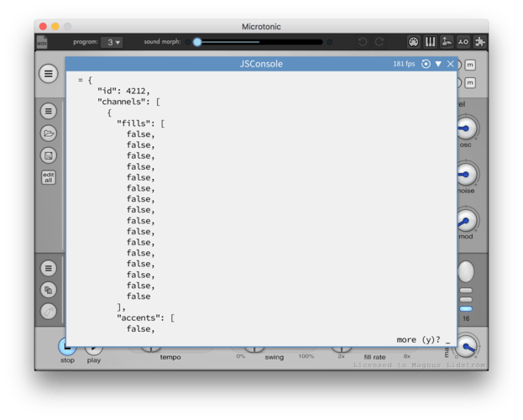
Task: Open the hamburger menu above the folder icon
Action: click(49, 111)
